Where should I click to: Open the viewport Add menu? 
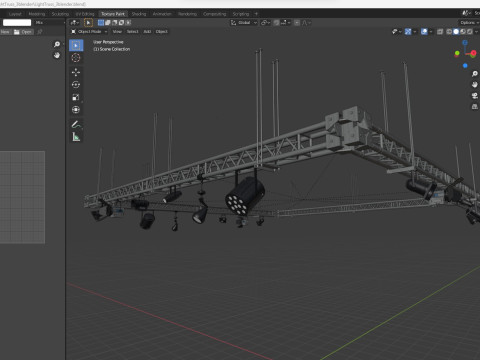tap(147, 32)
